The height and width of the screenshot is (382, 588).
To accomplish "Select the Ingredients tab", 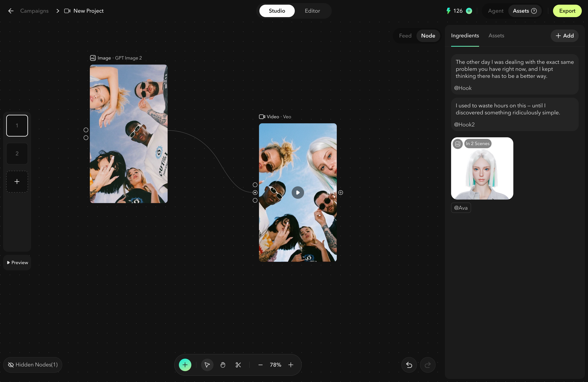I will click(x=465, y=36).
